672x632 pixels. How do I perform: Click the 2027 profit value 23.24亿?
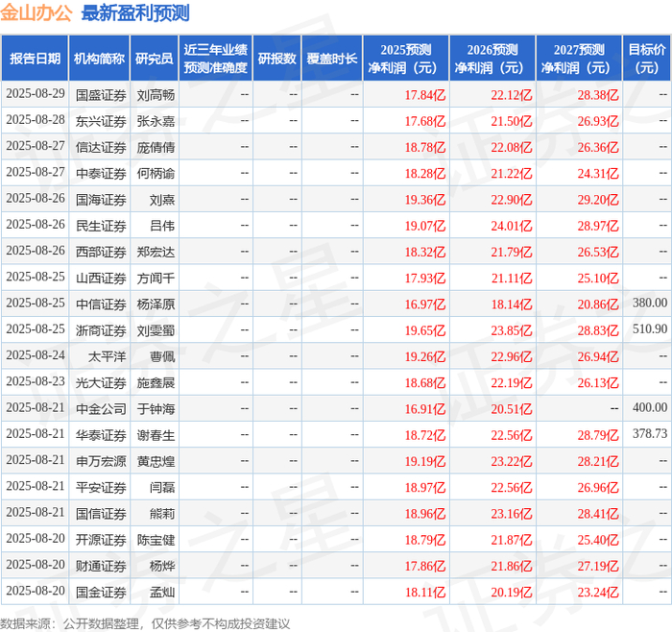598,592
